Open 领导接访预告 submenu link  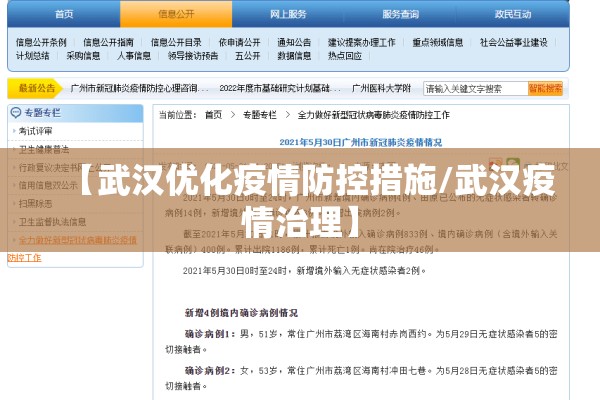pyautogui.click(x=193, y=56)
